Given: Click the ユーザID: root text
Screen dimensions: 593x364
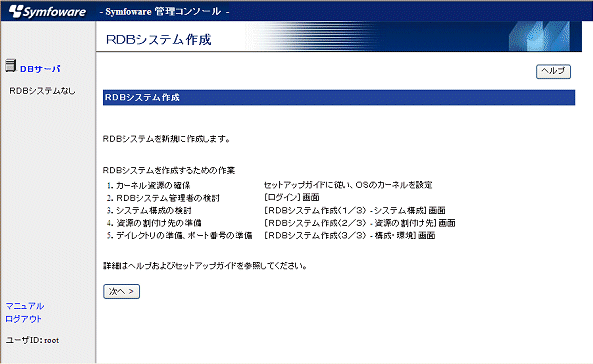Looking at the screenshot, I should point(33,340).
